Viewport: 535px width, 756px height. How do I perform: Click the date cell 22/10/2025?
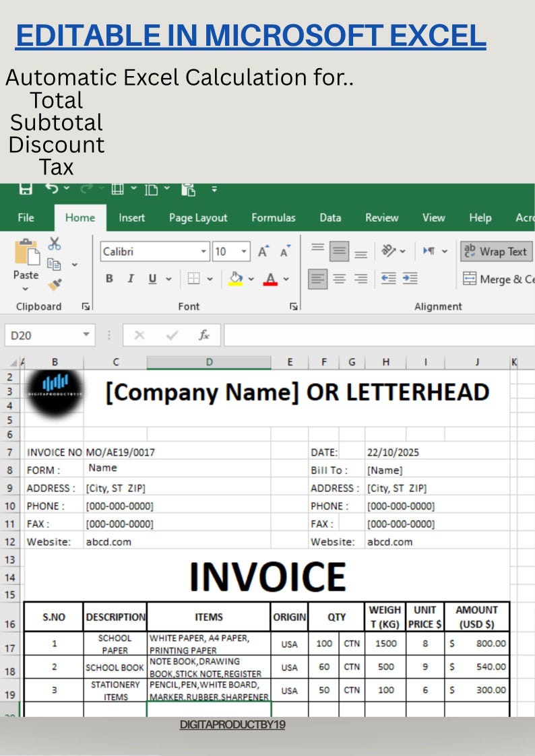(437, 452)
